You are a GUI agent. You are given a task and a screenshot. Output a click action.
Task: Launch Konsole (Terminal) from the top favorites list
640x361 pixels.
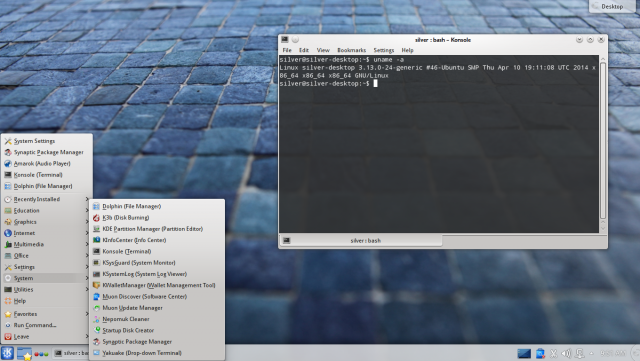[x=47, y=175]
